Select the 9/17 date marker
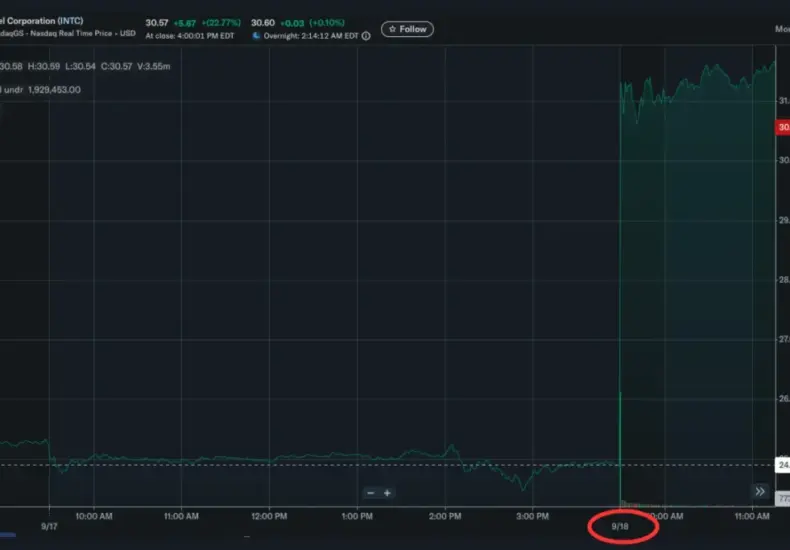This screenshot has height=550, width=790. [49, 526]
